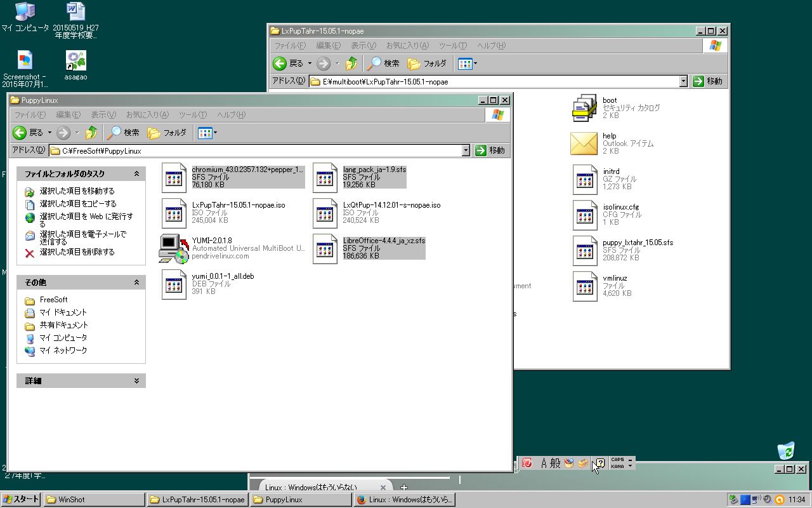Open views button in LxPupTahr window toolbar
Screen dimensions: 812x508
click(464, 63)
